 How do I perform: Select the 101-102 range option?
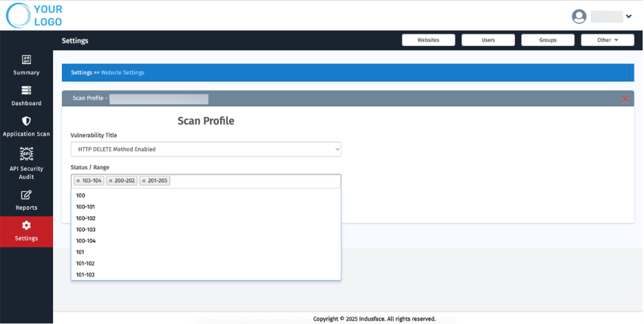pos(206,263)
